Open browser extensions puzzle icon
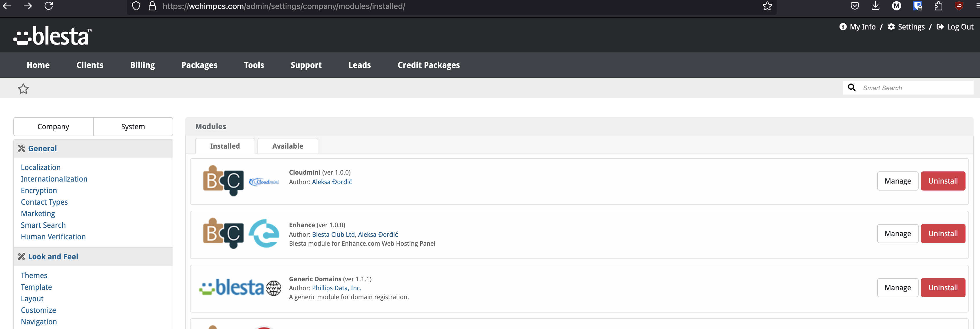Viewport: 980px width, 329px height. point(938,6)
